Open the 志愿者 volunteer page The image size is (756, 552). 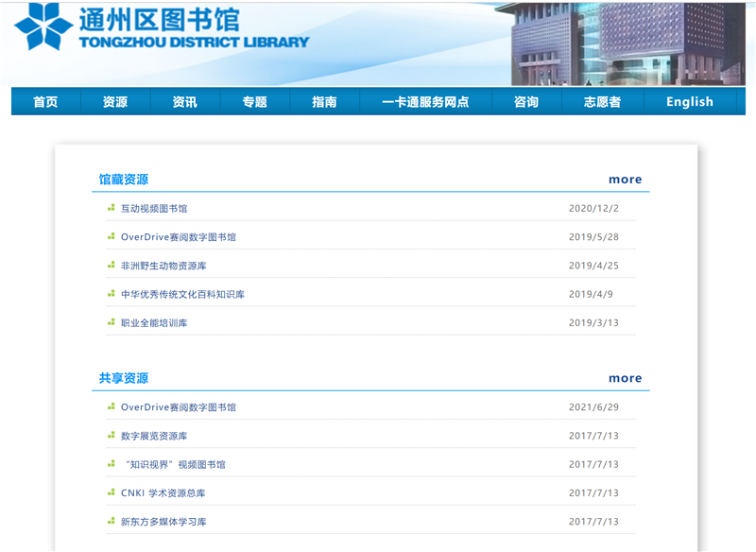point(602,102)
